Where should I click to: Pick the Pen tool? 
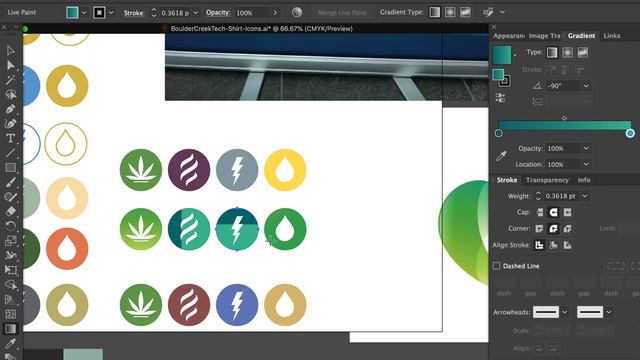[x=11, y=109]
